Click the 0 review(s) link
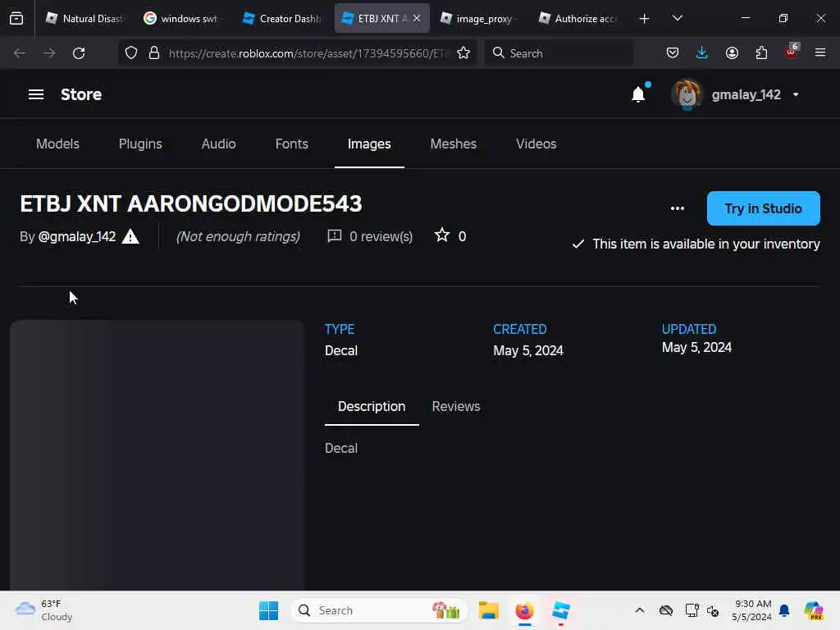Screen dimensions: 840x630 tap(381, 236)
